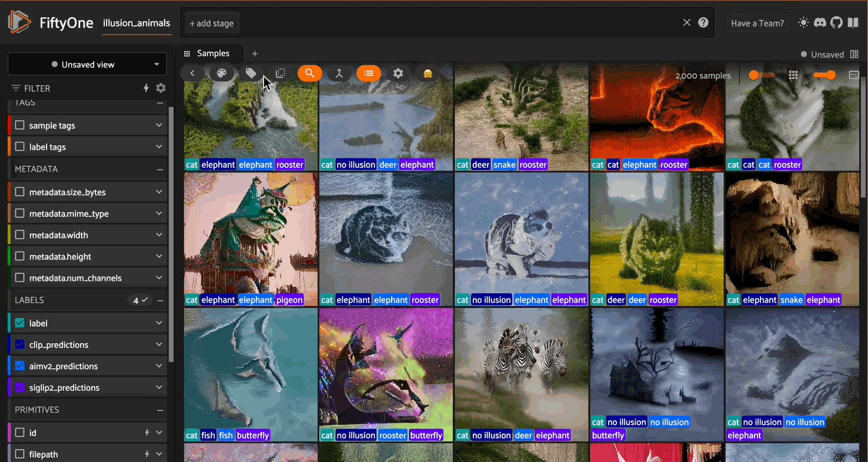Screen dimensions: 868x462
Task: Click the metadata.height green color bar
Action: [x=9, y=256]
